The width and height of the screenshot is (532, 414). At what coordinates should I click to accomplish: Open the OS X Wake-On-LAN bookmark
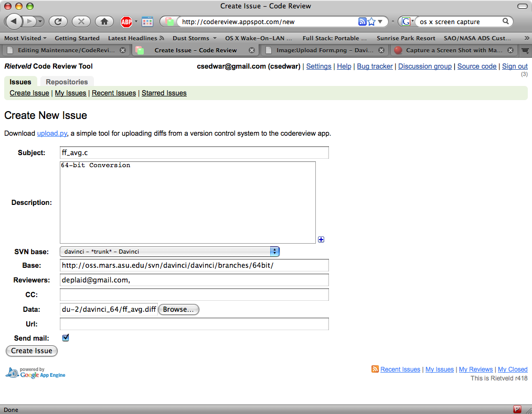tap(258, 38)
